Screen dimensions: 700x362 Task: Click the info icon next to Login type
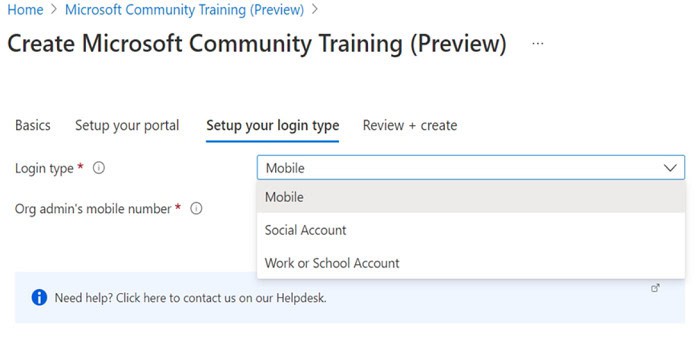click(x=99, y=168)
